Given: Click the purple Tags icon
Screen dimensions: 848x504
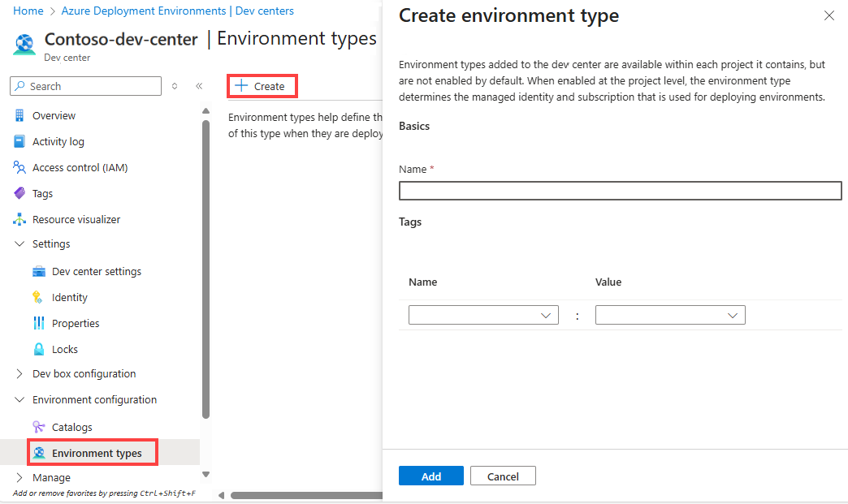Looking at the screenshot, I should pos(19,193).
